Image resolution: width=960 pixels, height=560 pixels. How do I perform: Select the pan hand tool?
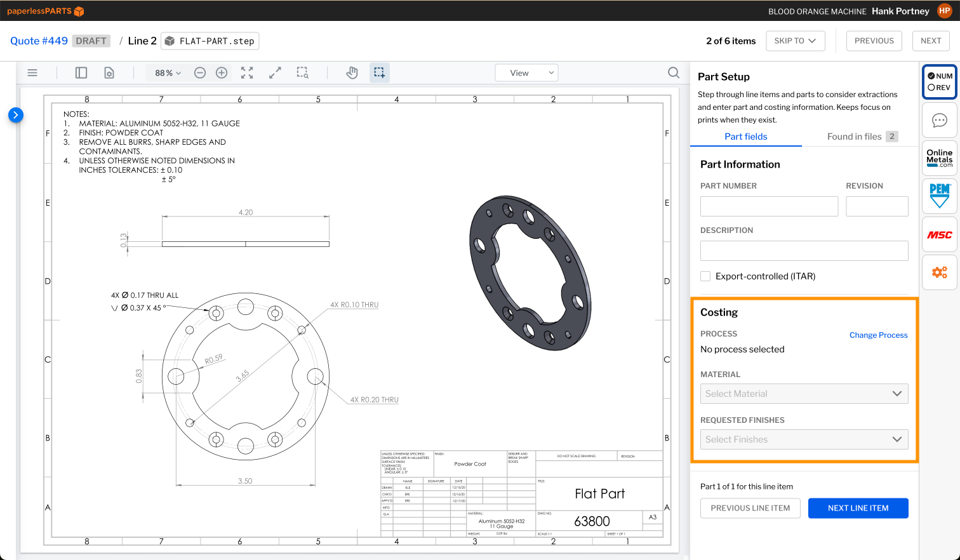pos(352,73)
